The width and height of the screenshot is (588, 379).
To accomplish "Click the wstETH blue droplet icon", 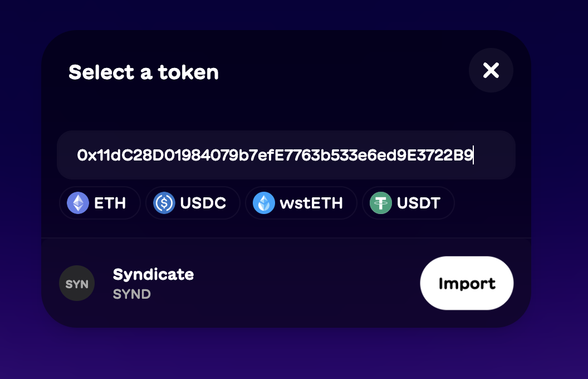I will pyautogui.click(x=264, y=203).
